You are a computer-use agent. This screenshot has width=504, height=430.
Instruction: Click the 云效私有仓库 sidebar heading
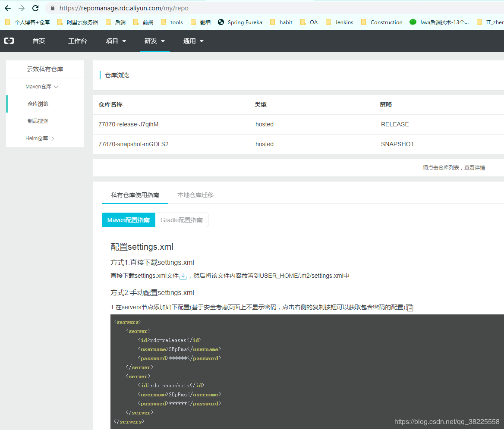pos(45,69)
